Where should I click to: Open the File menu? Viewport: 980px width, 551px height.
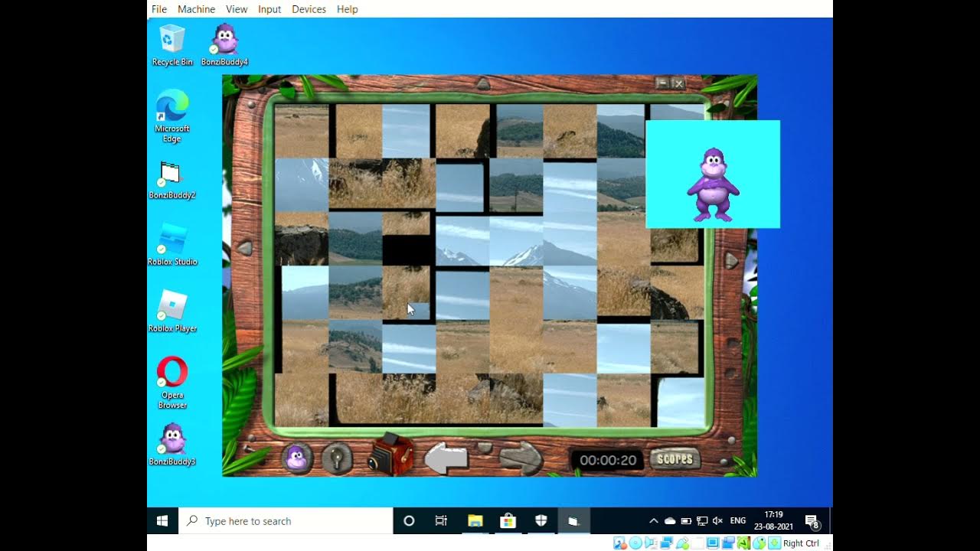[159, 9]
